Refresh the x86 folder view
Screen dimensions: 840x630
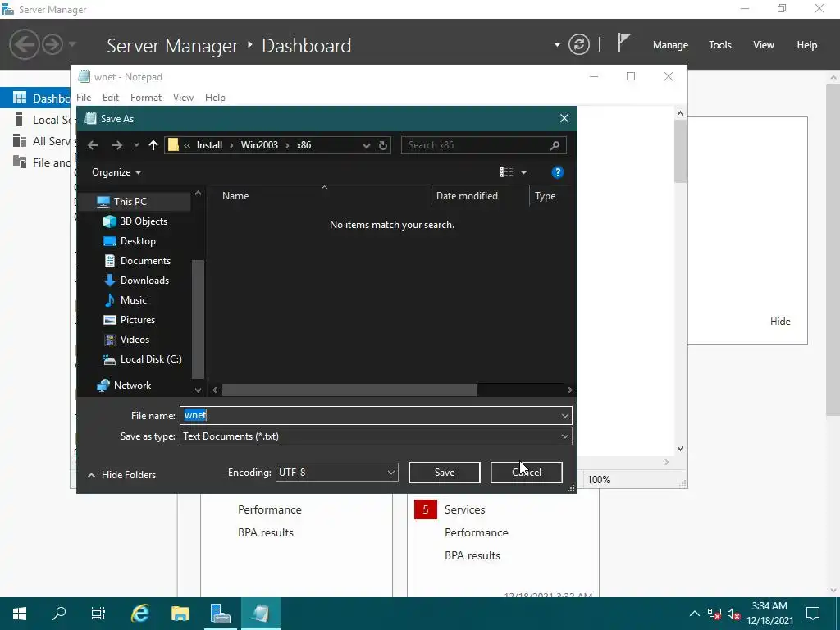coord(382,145)
